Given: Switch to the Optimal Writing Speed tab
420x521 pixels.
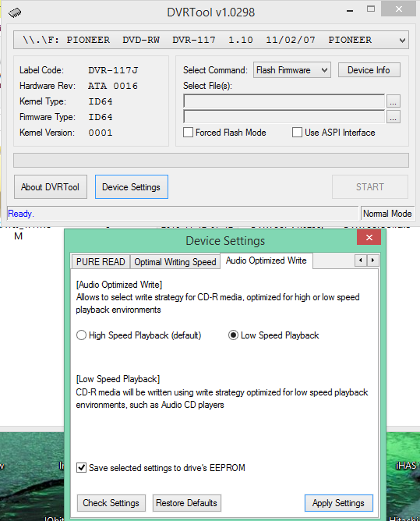Looking at the screenshot, I should tap(175, 262).
